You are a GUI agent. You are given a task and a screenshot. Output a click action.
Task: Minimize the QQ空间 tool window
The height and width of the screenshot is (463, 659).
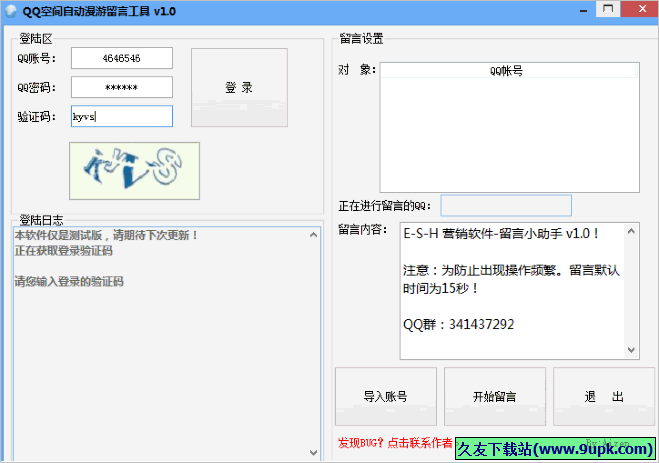pyautogui.click(x=583, y=11)
